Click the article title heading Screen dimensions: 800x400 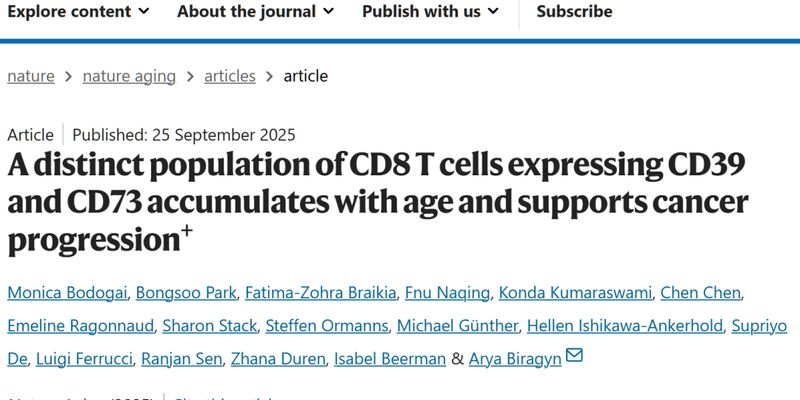tap(377, 201)
